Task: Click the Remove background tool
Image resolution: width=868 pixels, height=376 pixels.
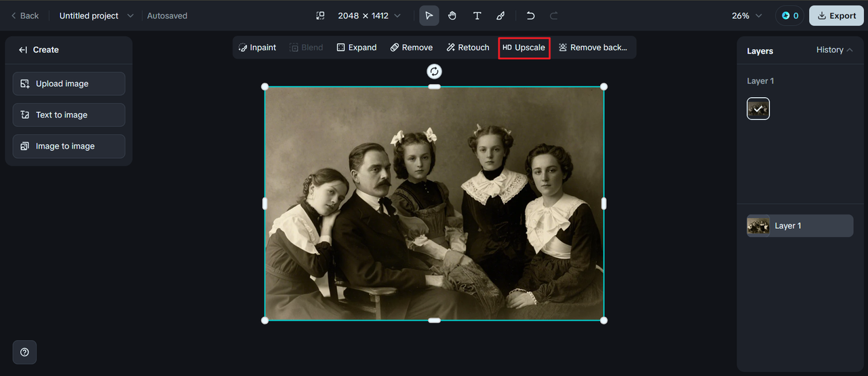Action: click(x=593, y=48)
